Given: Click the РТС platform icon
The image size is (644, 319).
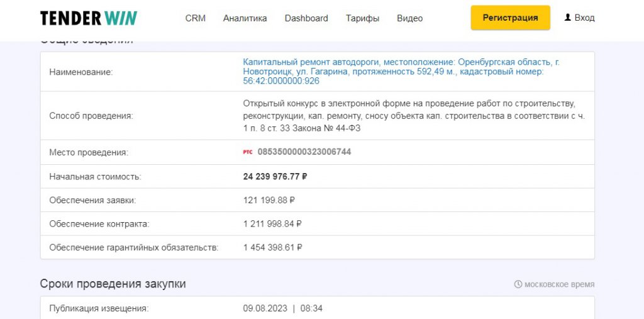Looking at the screenshot, I should (248, 152).
